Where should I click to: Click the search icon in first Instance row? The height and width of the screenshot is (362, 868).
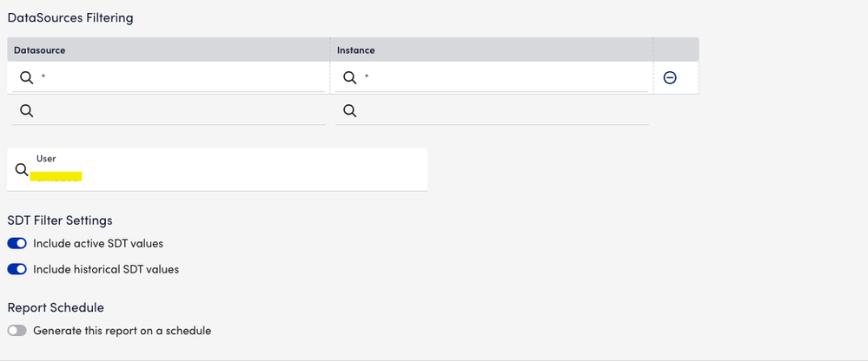click(x=349, y=78)
